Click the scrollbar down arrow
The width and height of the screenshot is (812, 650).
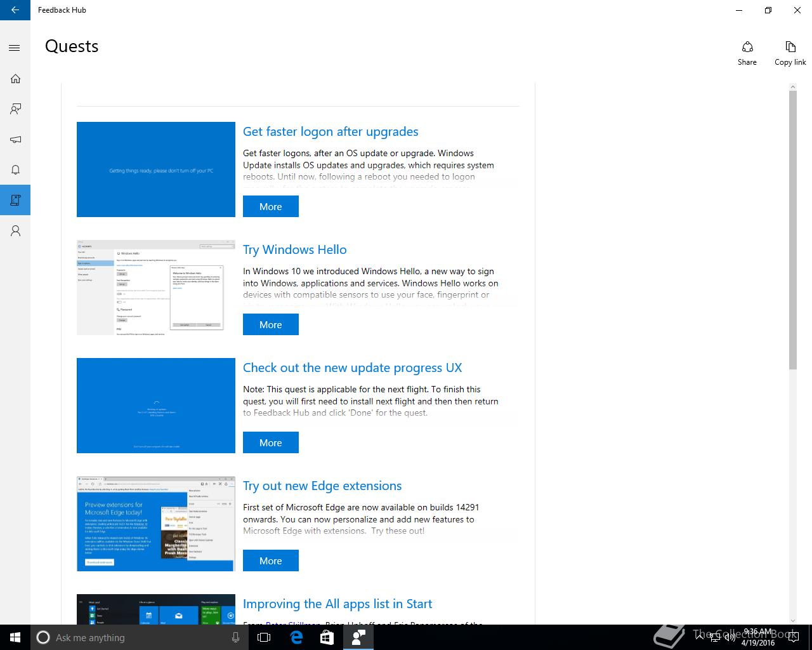[793, 620]
